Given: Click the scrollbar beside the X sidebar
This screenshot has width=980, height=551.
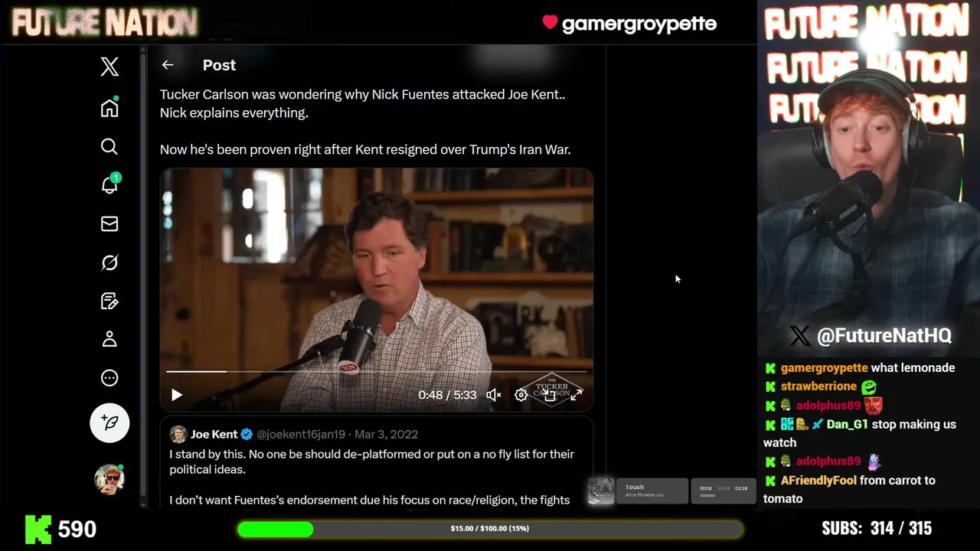Looking at the screenshot, I should point(143,275).
